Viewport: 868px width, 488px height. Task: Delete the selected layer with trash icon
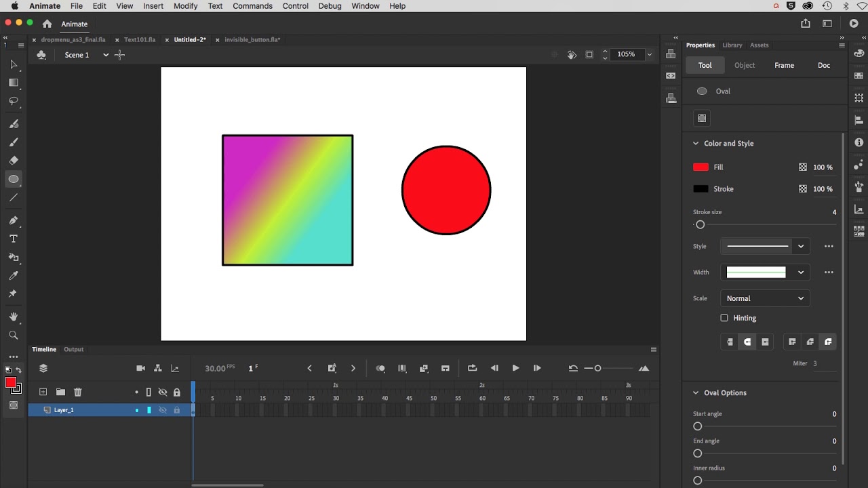tap(78, 392)
